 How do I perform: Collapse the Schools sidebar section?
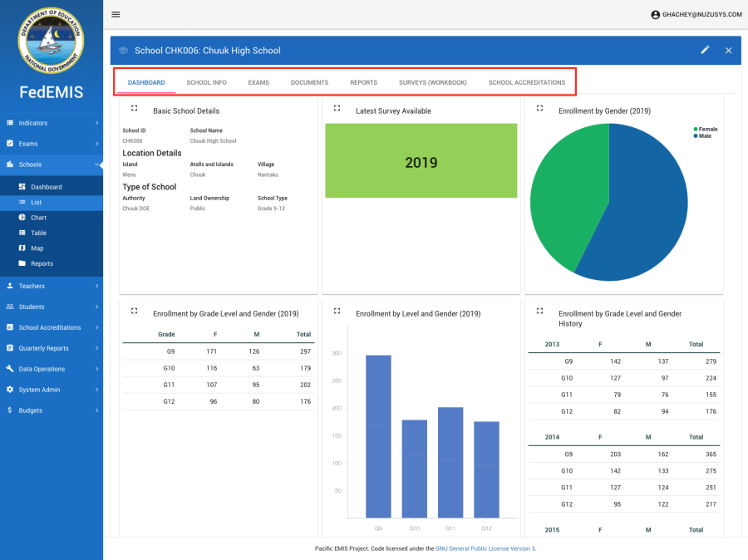pyautogui.click(x=52, y=165)
